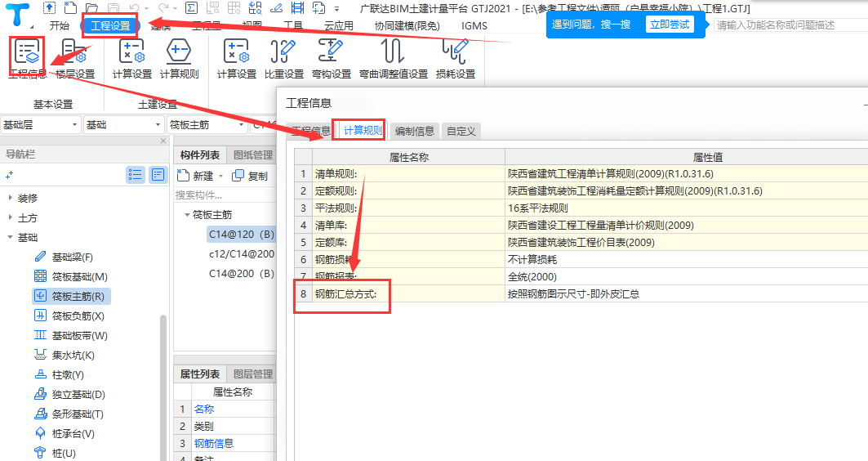Click the app logo T icon

click(18, 15)
